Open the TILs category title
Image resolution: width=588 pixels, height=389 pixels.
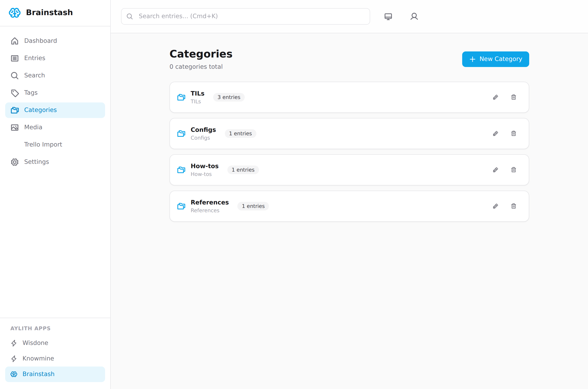tap(197, 94)
